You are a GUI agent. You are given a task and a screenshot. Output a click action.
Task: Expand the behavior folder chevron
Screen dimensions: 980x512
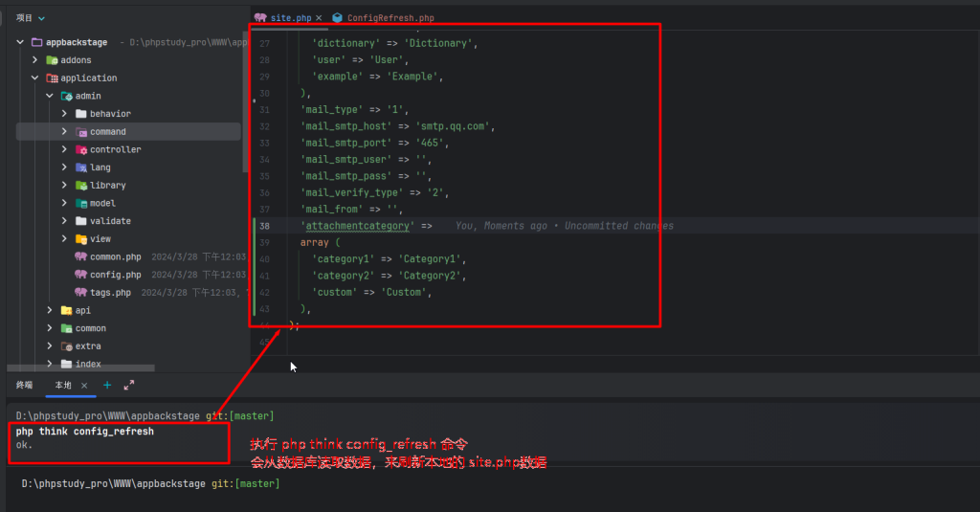64,114
